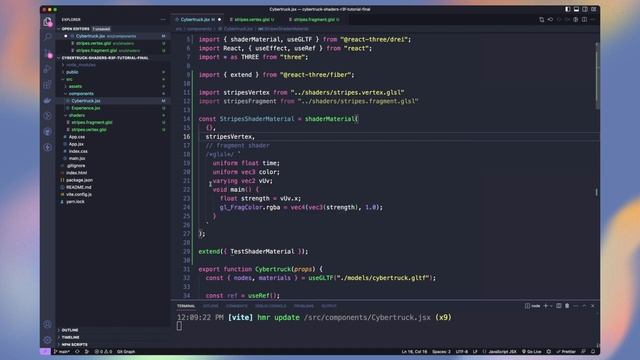Click the Explorer panel more actions ellipsis
Viewport: 640px width, 360px height.
pyautogui.click(x=163, y=19)
